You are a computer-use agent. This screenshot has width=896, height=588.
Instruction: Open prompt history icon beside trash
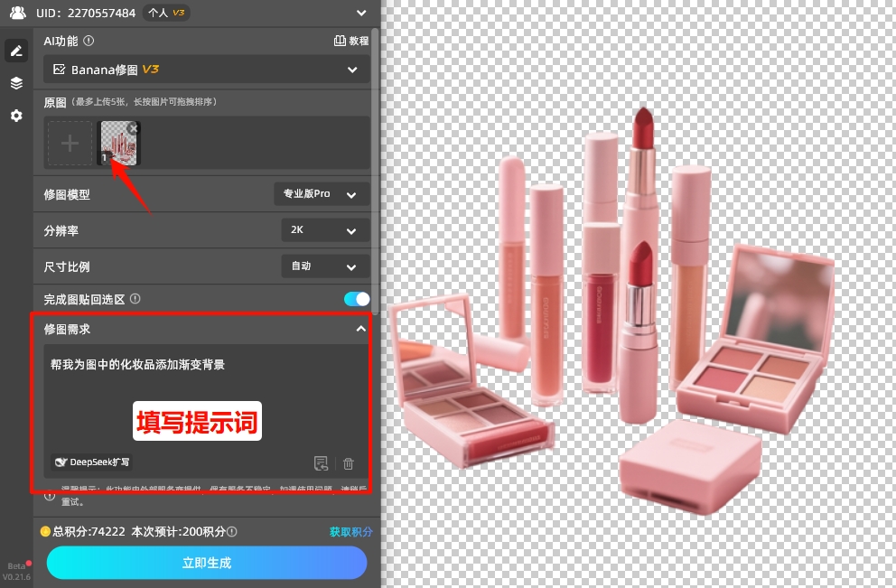pyautogui.click(x=321, y=463)
